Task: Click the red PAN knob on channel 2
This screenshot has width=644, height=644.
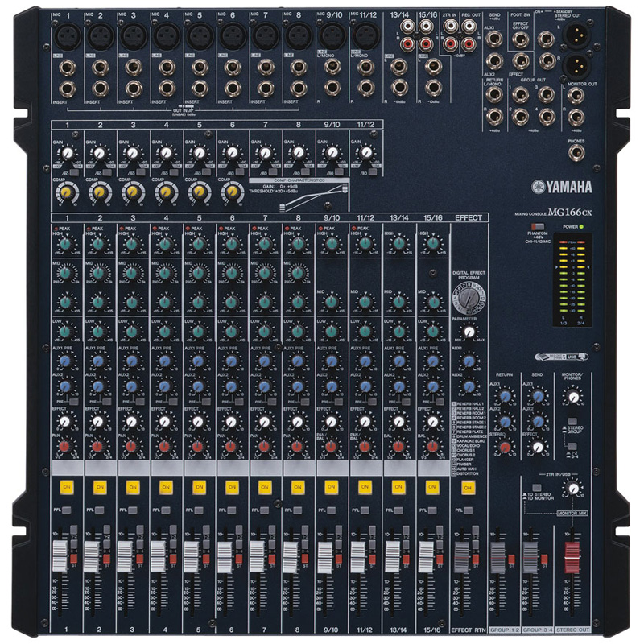Action: [97, 445]
